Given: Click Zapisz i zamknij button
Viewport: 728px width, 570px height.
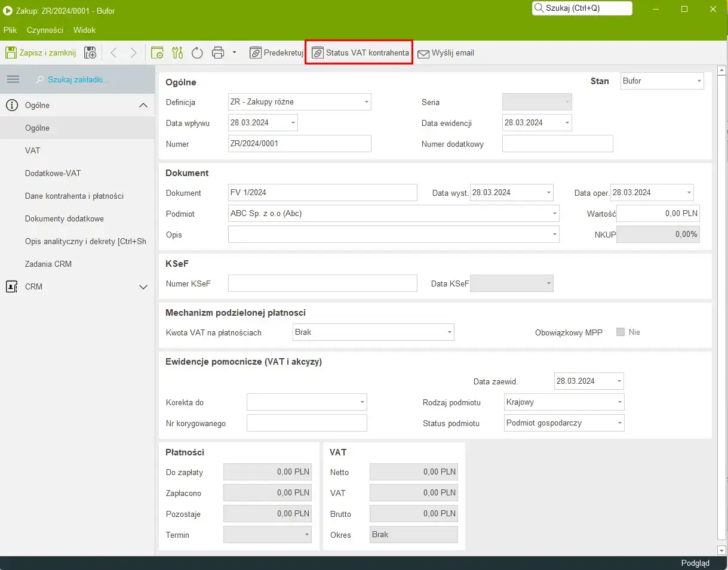Looking at the screenshot, I should (x=41, y=53).
